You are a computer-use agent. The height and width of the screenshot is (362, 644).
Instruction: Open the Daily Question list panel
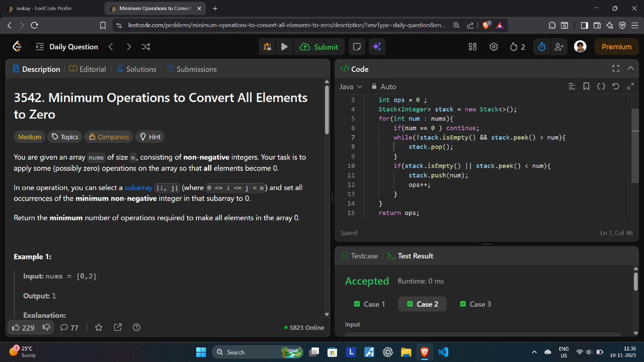point(67,47)
